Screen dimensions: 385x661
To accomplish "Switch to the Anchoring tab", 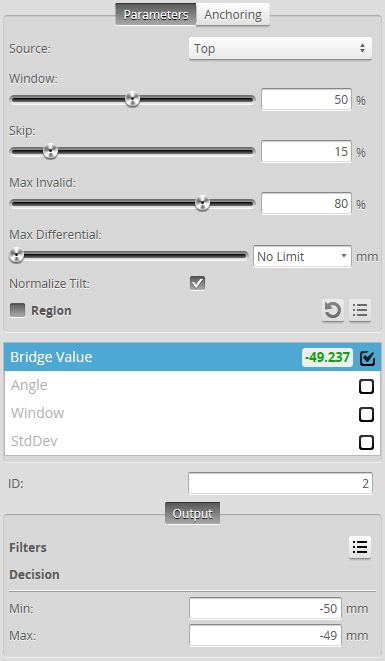I will 233,15.
